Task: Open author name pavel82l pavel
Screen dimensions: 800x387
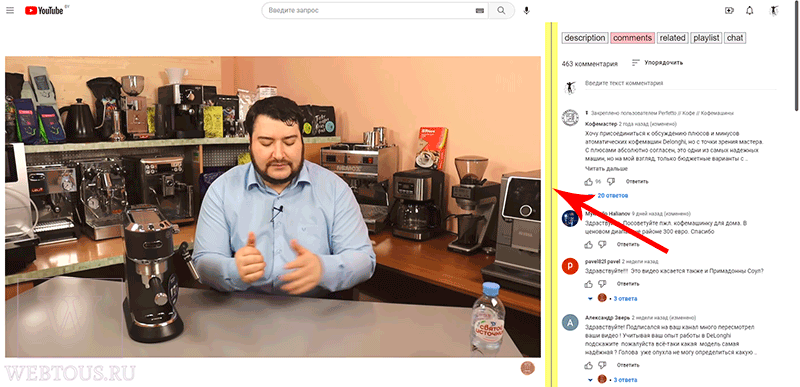Action: 602,262
